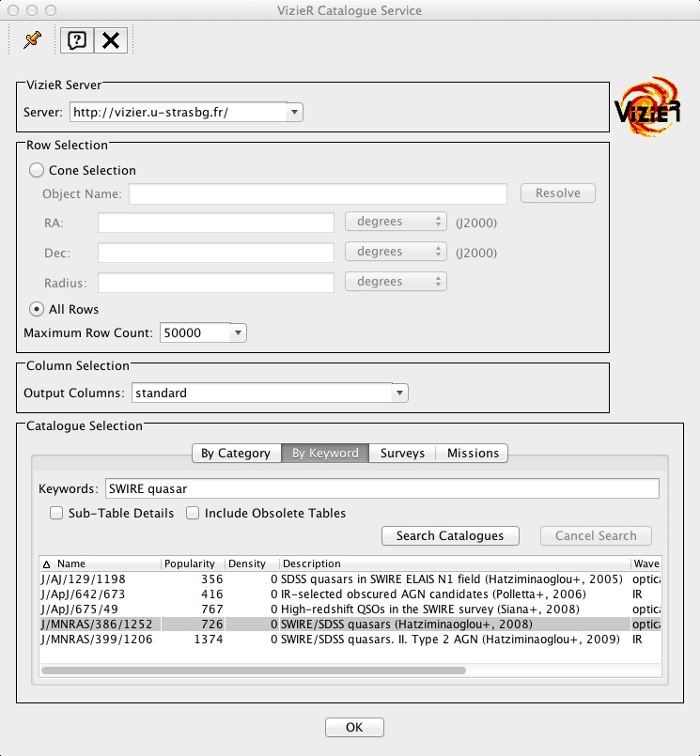700x756 pixels.
Task: Enable Include Obsolete Tables checkbox
Action: 193,513
